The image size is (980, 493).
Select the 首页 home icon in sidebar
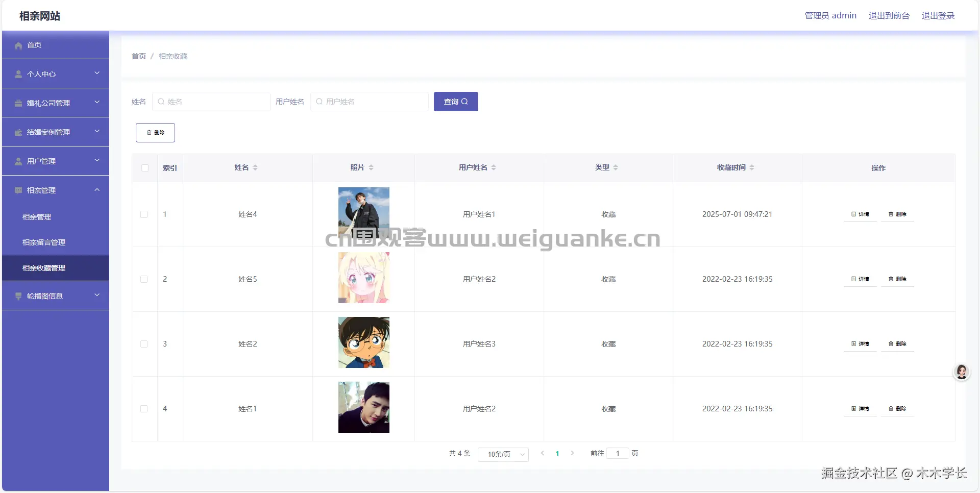19,45
